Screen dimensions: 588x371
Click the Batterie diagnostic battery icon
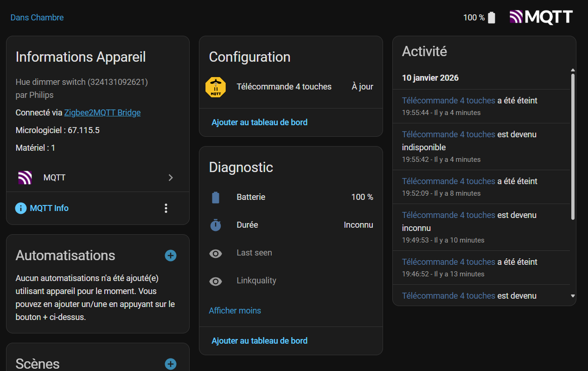pos(216,197)
